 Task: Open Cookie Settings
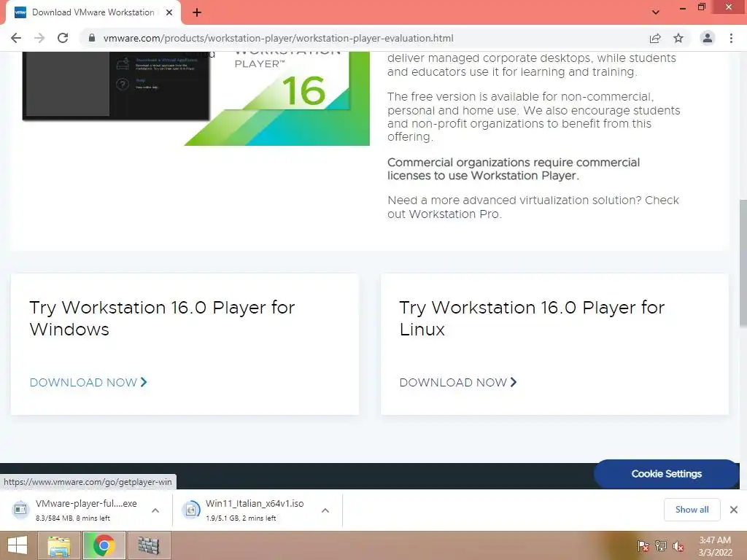pyautogui.click(x=667, y=474)
